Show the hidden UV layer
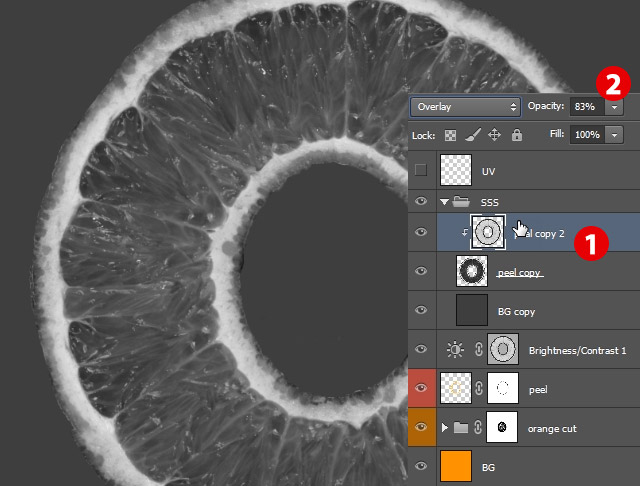Screen dimensions: 640x486 point(421,170)
